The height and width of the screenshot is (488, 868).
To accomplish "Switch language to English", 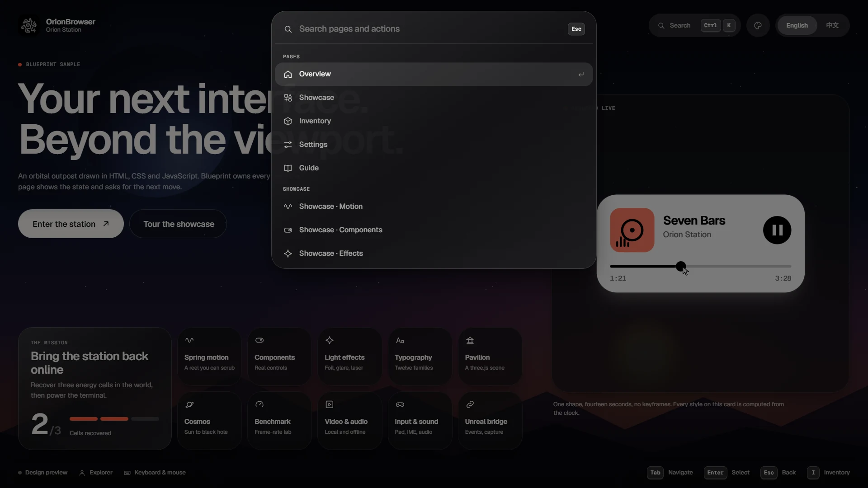I will click(797, 25).
